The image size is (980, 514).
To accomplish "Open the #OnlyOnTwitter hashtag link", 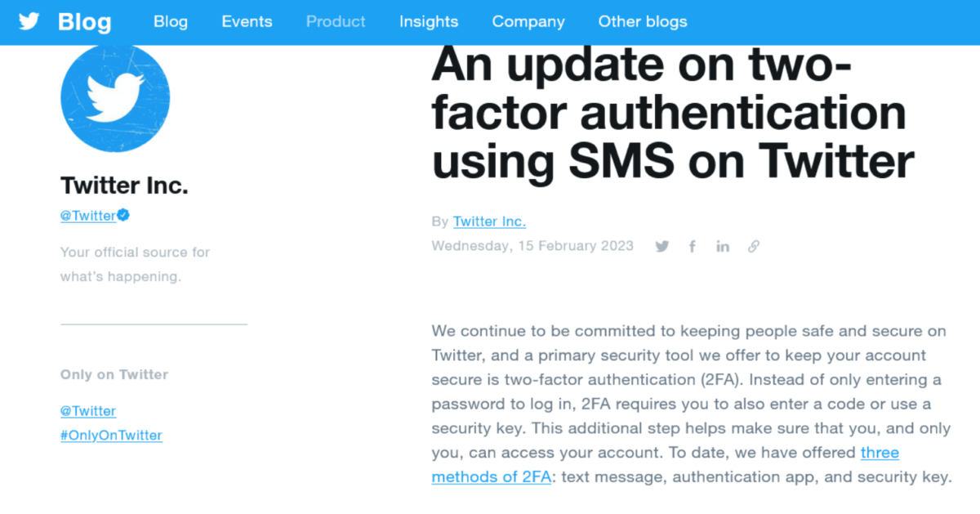I will pyautogui.click(x=111, y=436).
